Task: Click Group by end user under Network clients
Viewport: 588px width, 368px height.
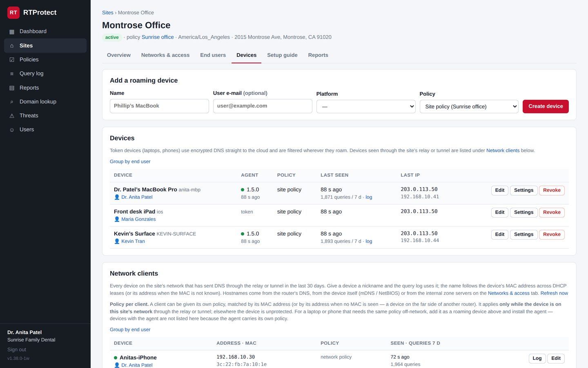Action: pyautogui.click(x=130, y=330)
